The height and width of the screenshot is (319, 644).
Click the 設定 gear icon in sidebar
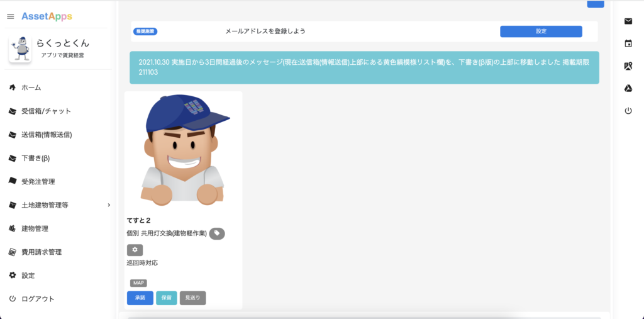13,276
